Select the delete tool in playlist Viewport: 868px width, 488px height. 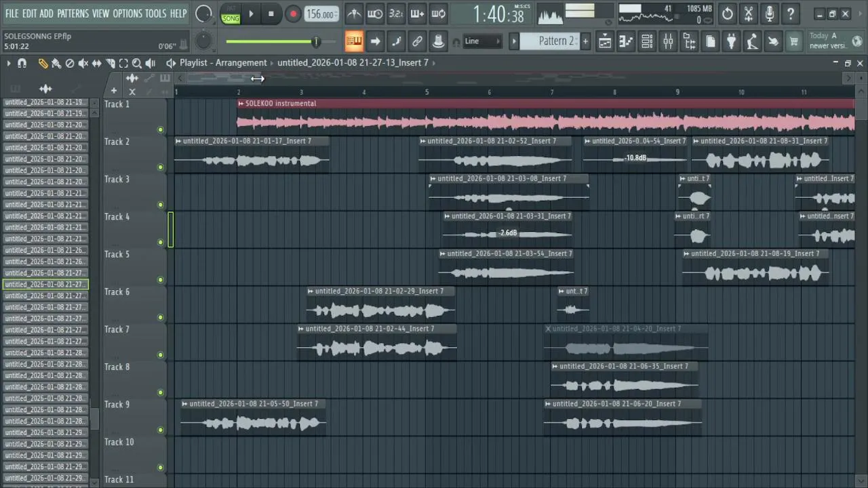[69, 63]
